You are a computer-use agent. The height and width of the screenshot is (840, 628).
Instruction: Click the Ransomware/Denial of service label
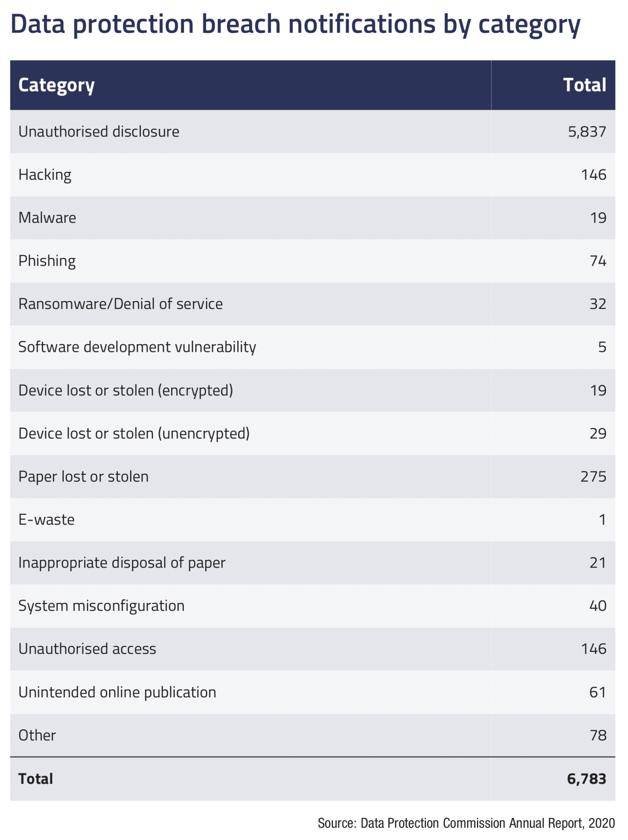(x=121, y=304)
